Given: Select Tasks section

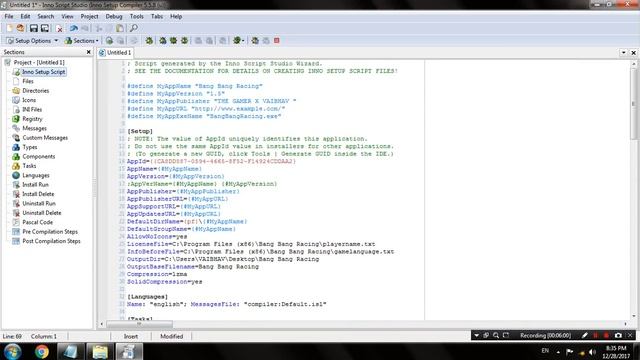Looking at the screenshot, I should (29, 166).
